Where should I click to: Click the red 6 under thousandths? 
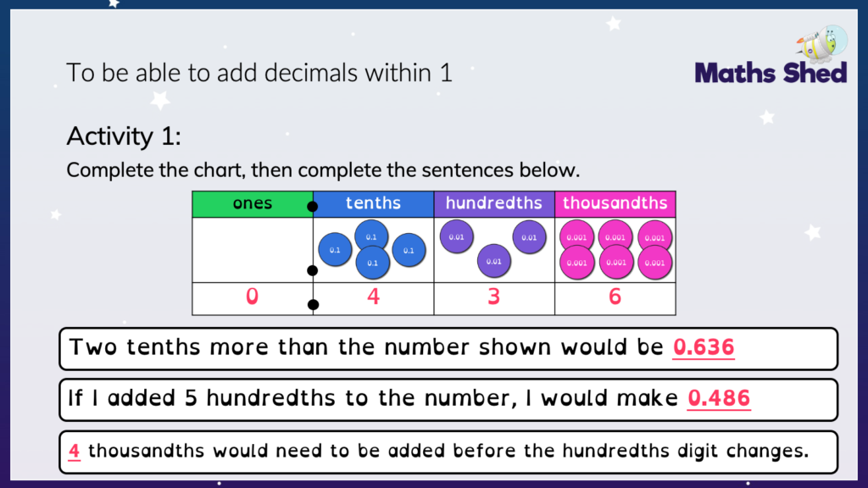pos(615,297)
